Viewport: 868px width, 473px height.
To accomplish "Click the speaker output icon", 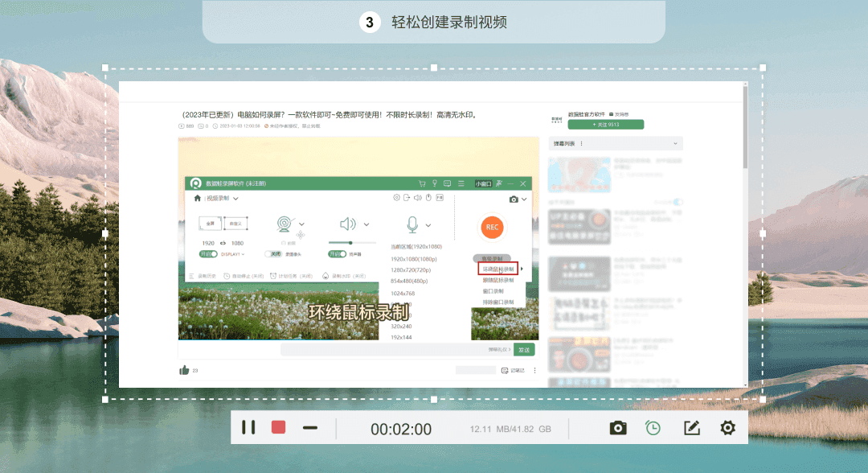I will coord(349,224).
